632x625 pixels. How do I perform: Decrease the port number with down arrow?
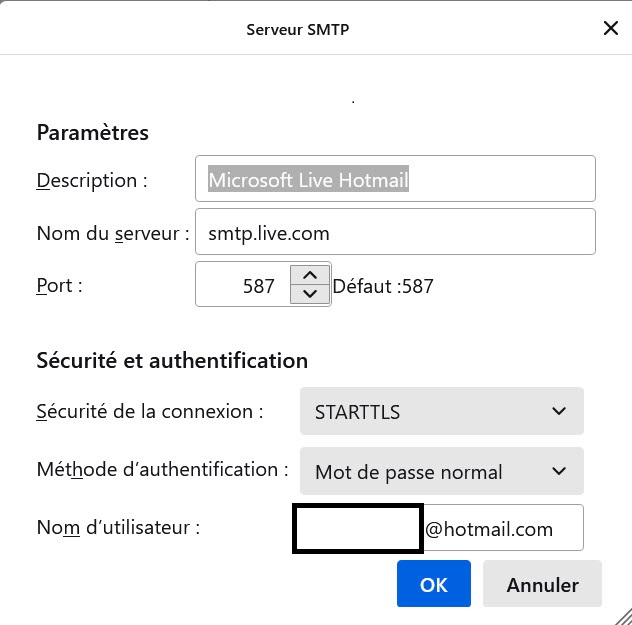(x=310, y=294)
